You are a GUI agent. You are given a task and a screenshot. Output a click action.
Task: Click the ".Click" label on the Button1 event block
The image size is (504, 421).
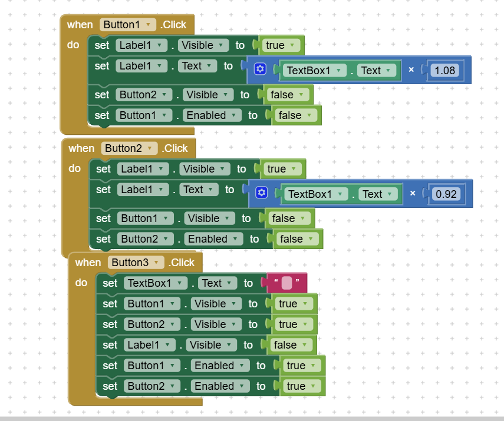pyautogui.click(x=173, y=25)
